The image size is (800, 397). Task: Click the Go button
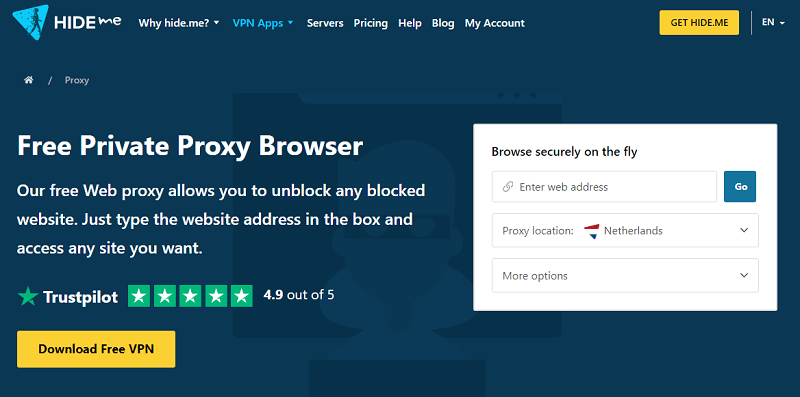(740, 187)
